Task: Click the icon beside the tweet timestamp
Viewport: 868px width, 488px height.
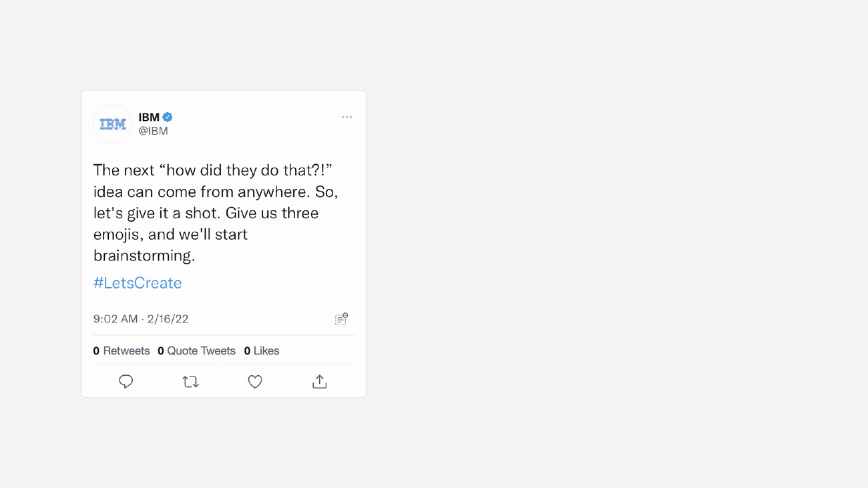Action: pyautogui.click(x=341, y=318)
